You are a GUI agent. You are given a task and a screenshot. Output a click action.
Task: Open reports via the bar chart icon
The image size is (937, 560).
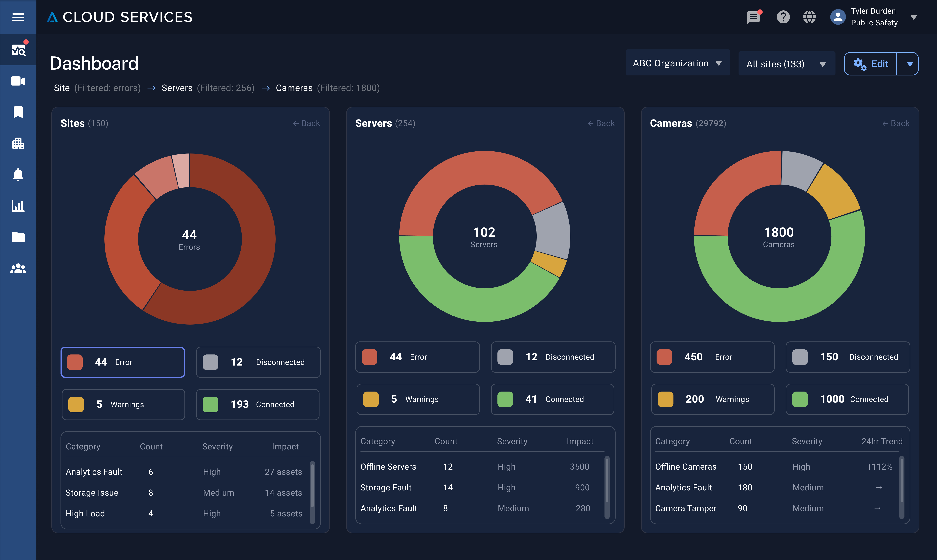[18, 206]
